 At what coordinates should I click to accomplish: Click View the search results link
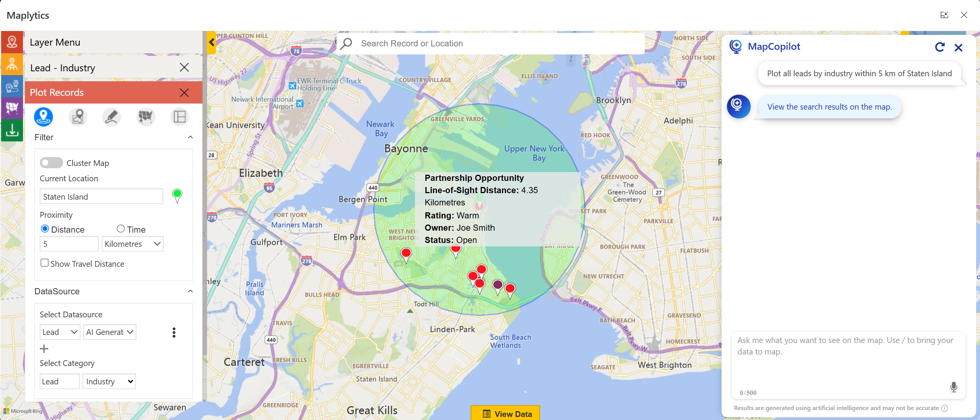[829, 107]
